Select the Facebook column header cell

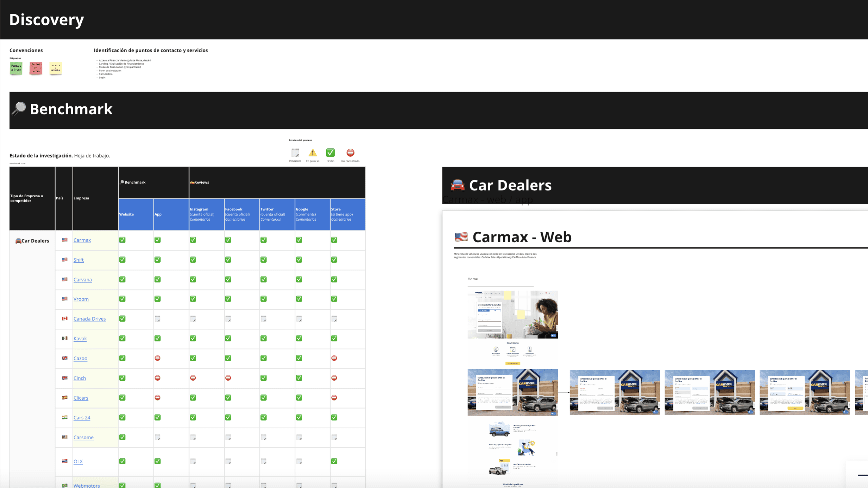[x=242, y=214]
